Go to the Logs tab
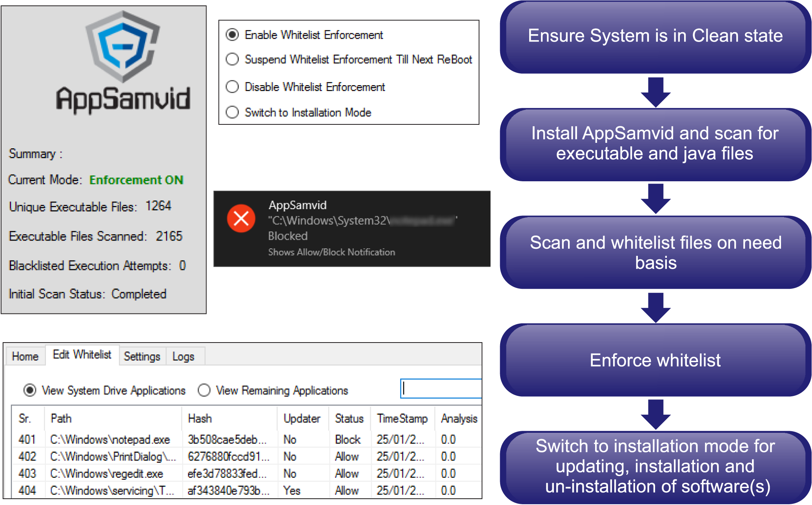 click(183, 356)
